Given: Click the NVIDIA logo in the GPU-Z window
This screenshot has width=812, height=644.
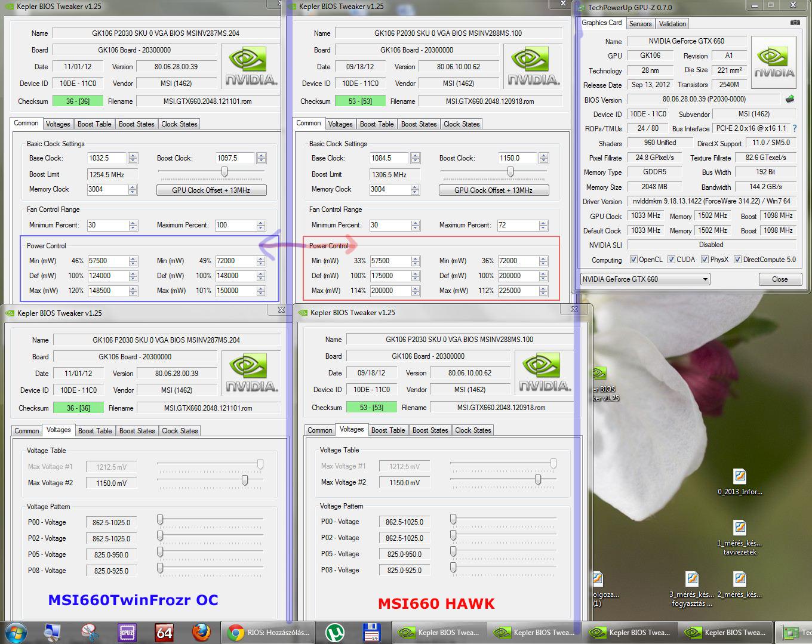Looking at the screenshot, I should click(774, 63).
